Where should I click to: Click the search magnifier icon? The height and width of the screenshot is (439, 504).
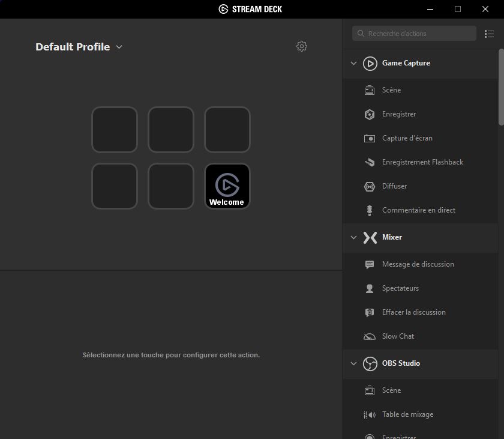pyautogui.click(x=361, y=34)
